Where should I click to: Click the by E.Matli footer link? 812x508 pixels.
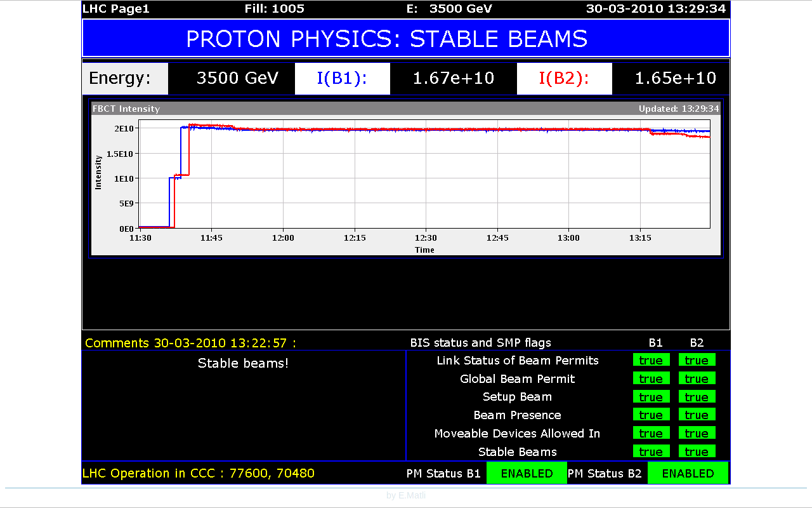point(406,495)
